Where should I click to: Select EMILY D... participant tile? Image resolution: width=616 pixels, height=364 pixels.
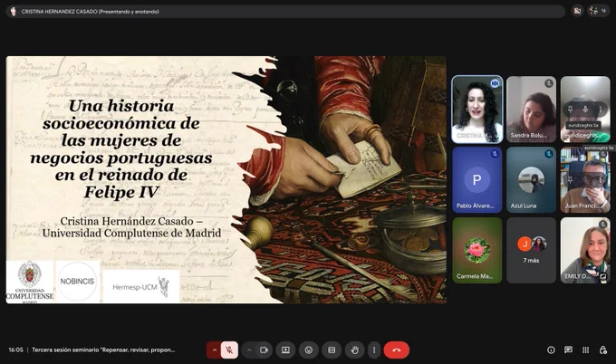tap(585, 251)
